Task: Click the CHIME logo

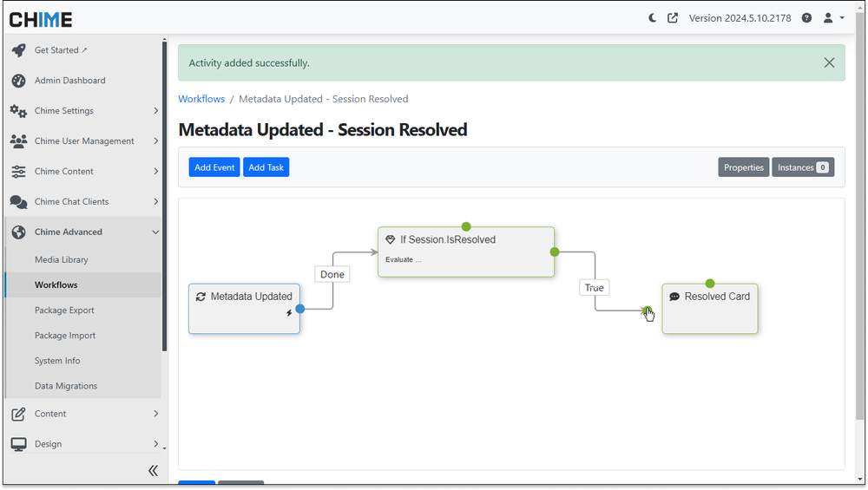Action: pyautogui.click(x=41, y=20)
